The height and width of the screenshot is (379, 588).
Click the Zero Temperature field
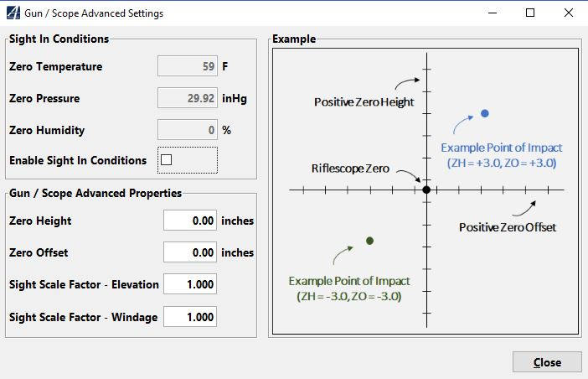188,66
